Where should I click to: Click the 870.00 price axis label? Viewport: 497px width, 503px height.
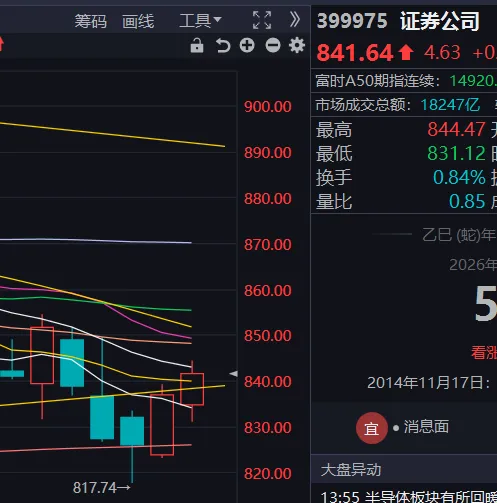(268, 245)
